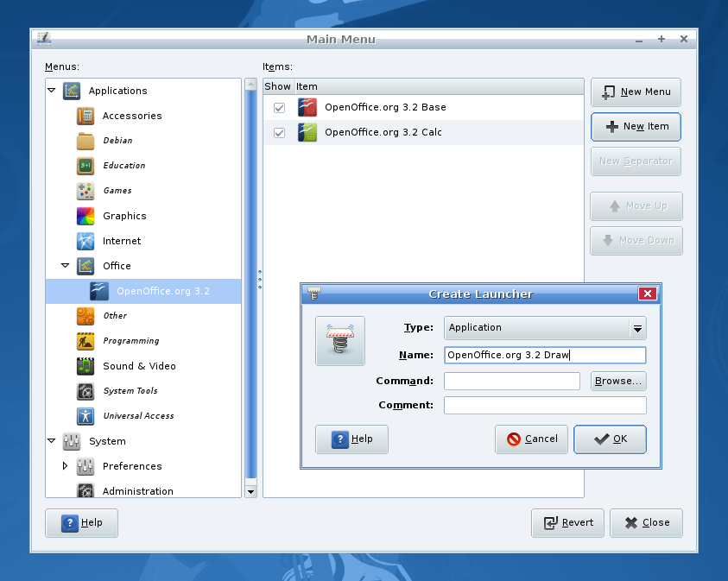
Task: Close Create Launcher with red X
Action: coord(648,294)
